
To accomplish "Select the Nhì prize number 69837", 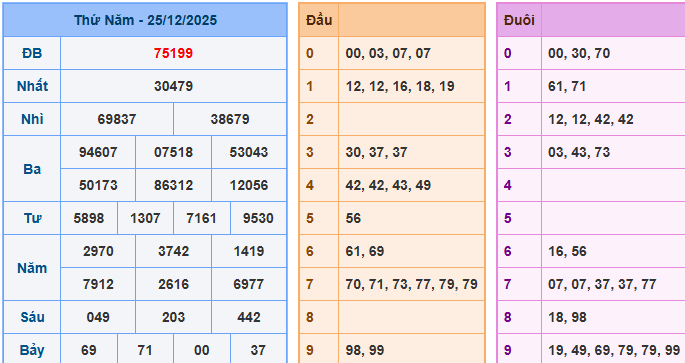I will [117, 119].
